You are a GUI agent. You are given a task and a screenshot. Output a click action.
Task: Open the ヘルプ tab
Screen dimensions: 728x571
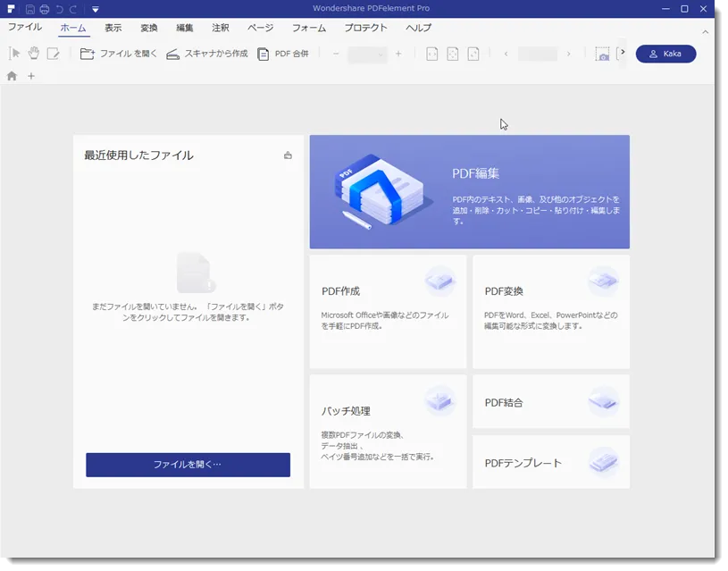(418, 28)
